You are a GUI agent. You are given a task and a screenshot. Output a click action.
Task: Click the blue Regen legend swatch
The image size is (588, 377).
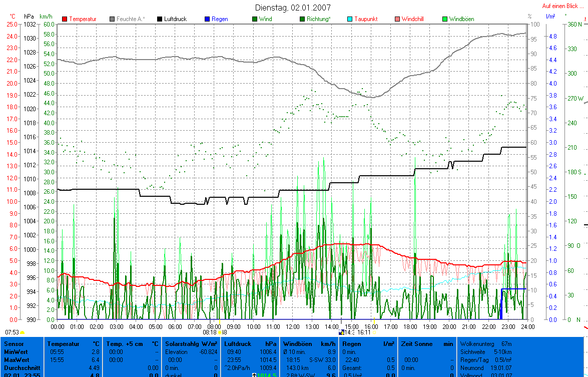coord(208,19)
